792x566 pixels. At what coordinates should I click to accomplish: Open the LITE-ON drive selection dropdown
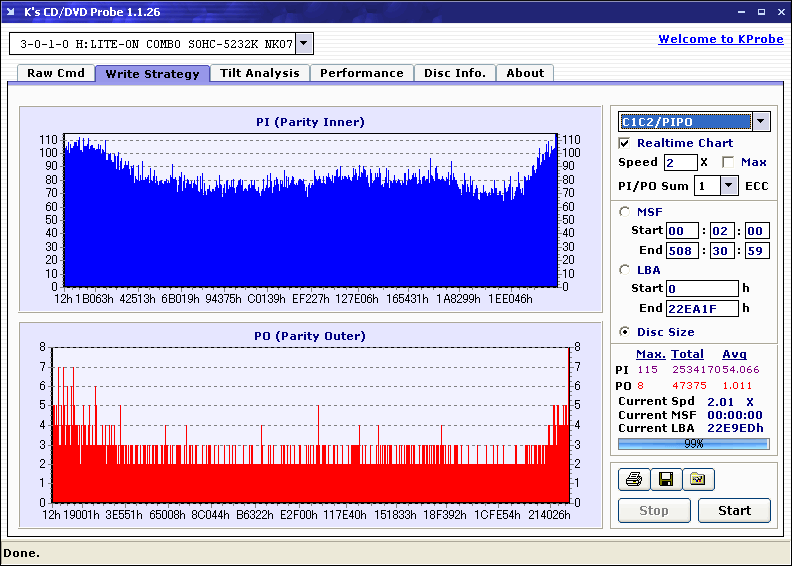(x=305, y=44)
